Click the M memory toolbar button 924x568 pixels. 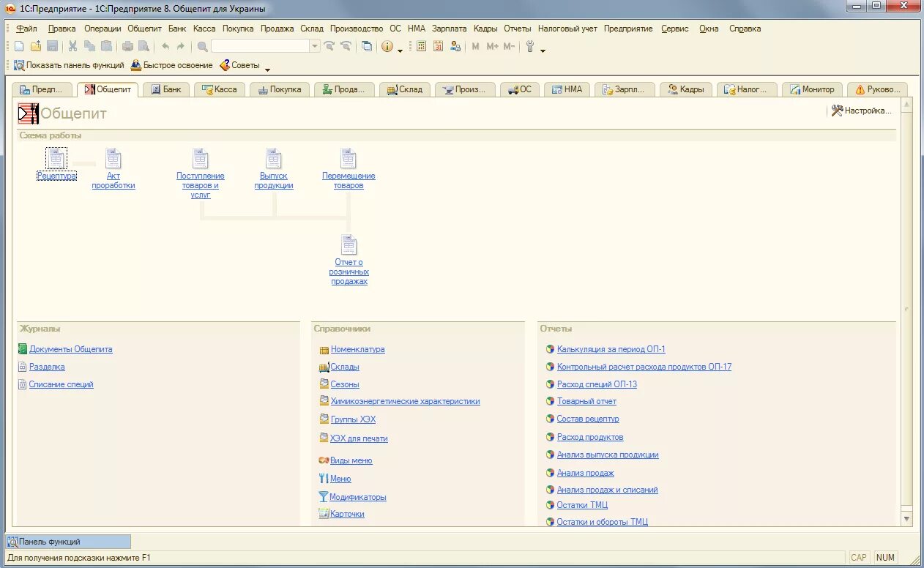(x=475, y=46)
